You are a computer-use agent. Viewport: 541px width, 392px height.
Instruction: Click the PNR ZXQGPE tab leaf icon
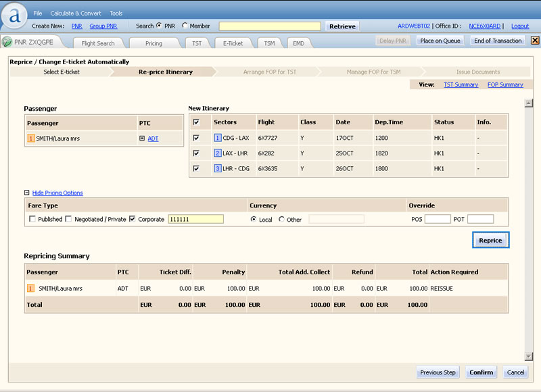[x=7, y=42]
